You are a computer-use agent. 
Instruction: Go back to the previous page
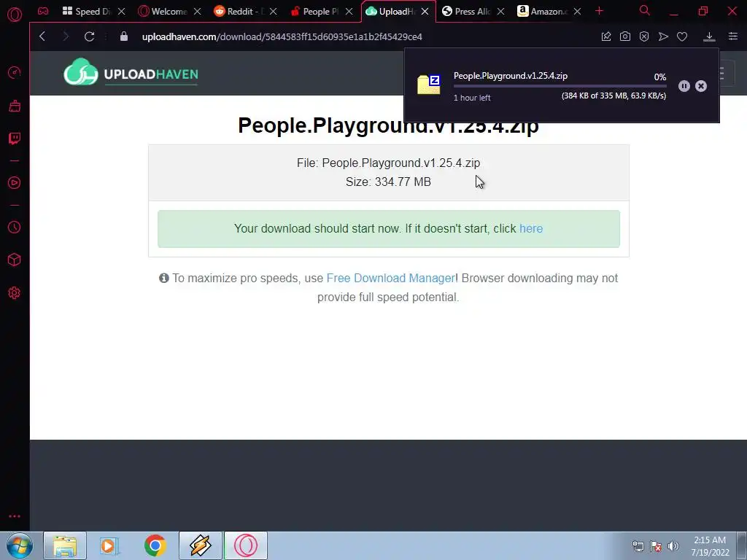coord(42,36)
